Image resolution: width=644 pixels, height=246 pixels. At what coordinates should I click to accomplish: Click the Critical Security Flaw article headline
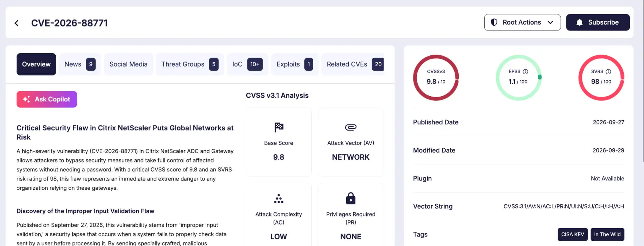(x=125, y=132)
